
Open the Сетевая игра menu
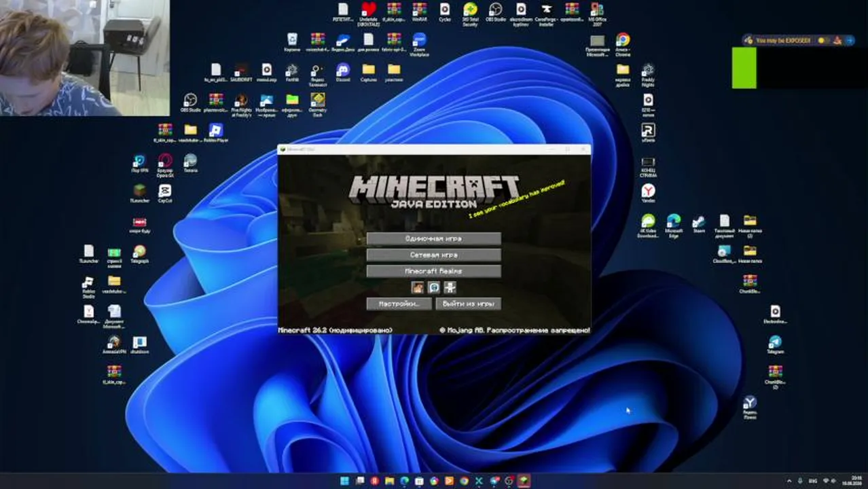tap(433, 255)
